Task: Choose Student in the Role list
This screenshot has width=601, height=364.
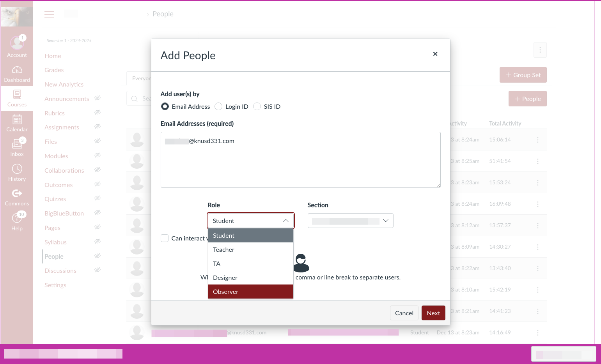Action: 250,235
